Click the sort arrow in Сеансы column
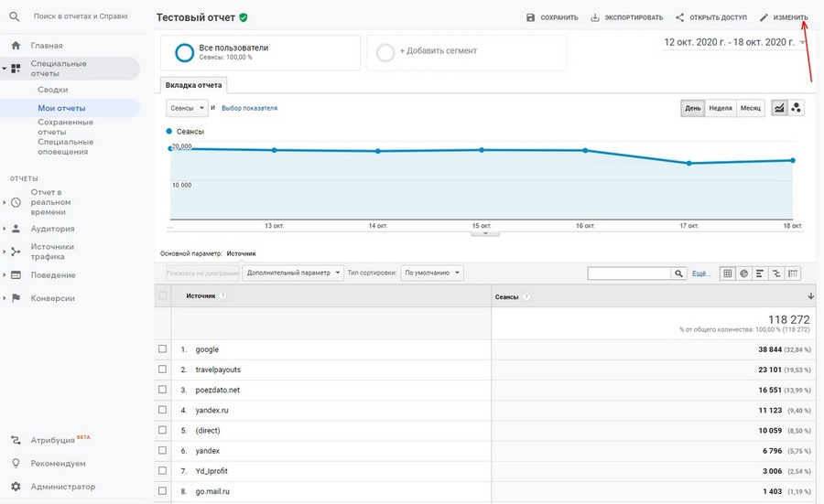The height and width of the screenshot is (504, 824). pyautogui.click(x=810, y=296)
